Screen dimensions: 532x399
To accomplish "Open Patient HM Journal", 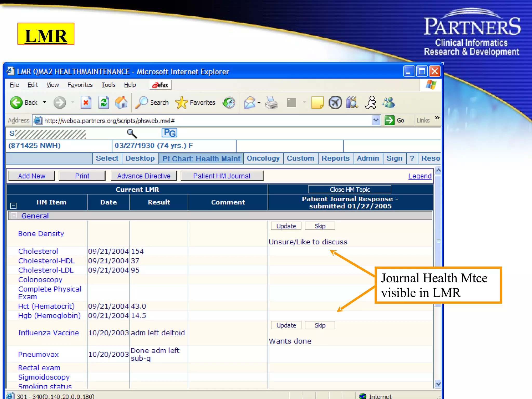I will pyautogui.click(x=222, y=176).
